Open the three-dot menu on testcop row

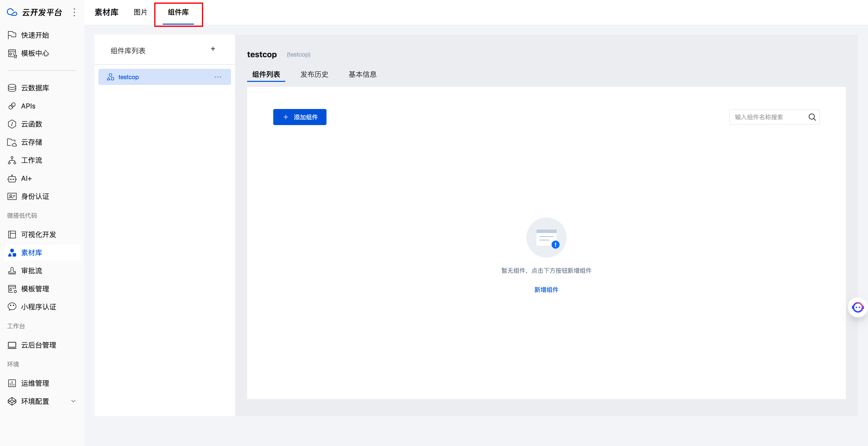pos(218,77)
